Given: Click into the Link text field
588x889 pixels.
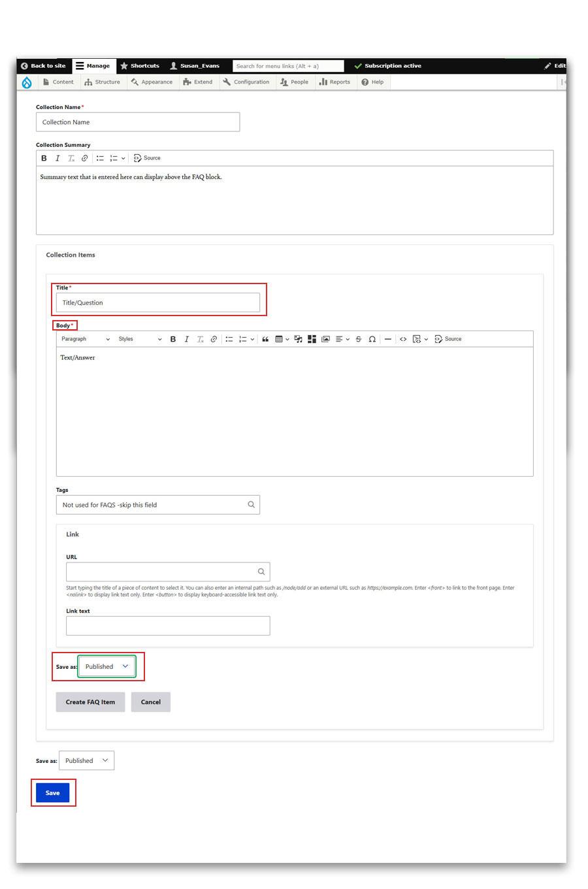Looking at the screenshot, I should pyautogui.click(x=168, y=626).
